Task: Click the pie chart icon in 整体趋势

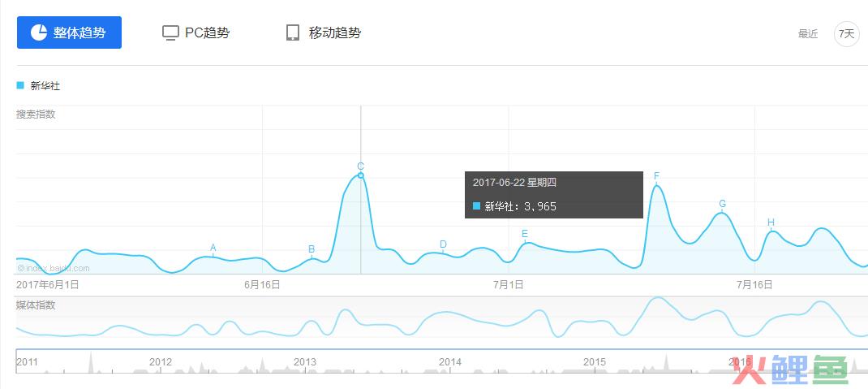Action: click(39, 32)
